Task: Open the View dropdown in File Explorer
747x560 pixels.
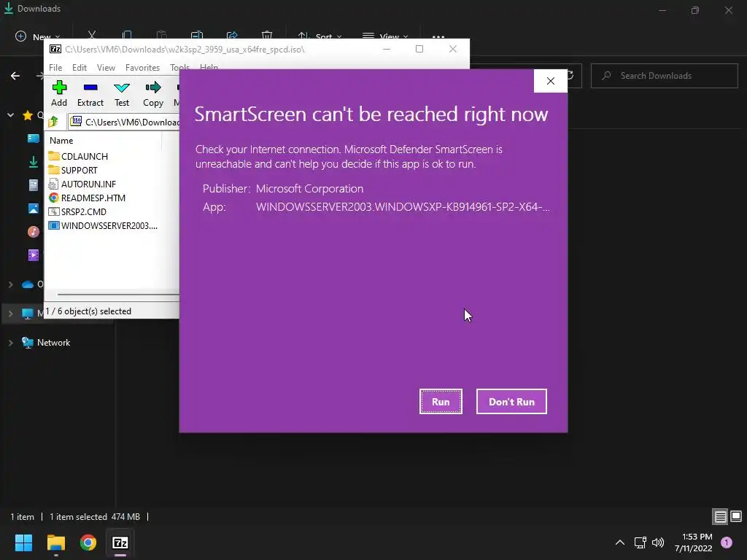Action: tap(385, 36)
